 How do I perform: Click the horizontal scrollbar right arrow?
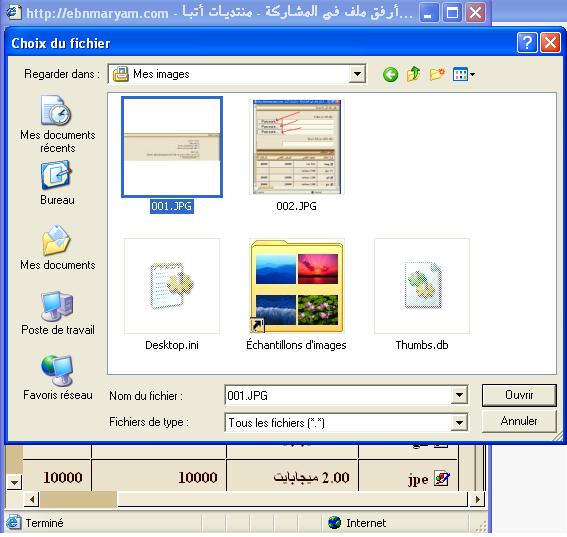[x=477, y=499]
